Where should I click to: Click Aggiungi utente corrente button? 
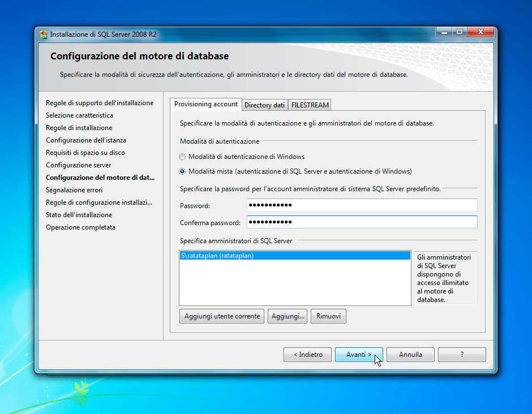click(222, 316)
